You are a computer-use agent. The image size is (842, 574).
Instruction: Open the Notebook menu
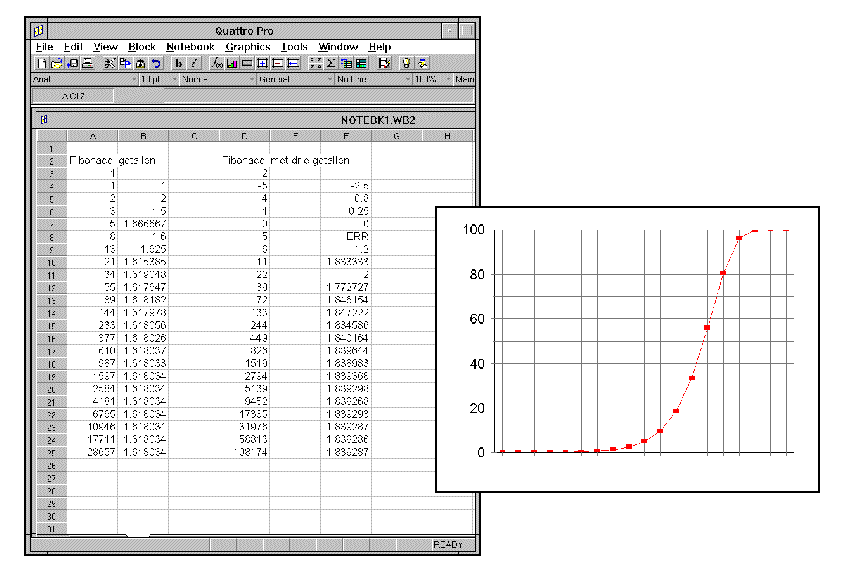click(x=190, y=47)
